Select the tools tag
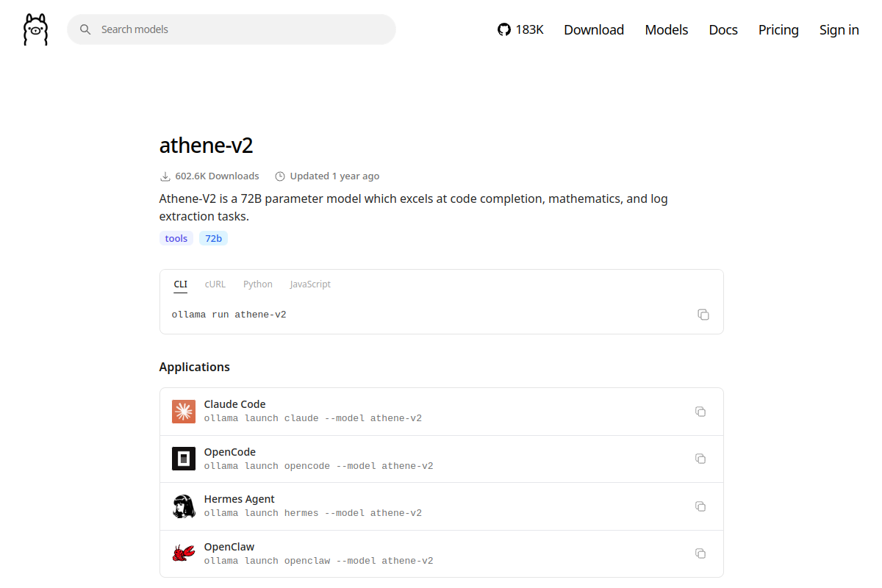The height and width of the screenshot is (588, 882). point(176,238)
